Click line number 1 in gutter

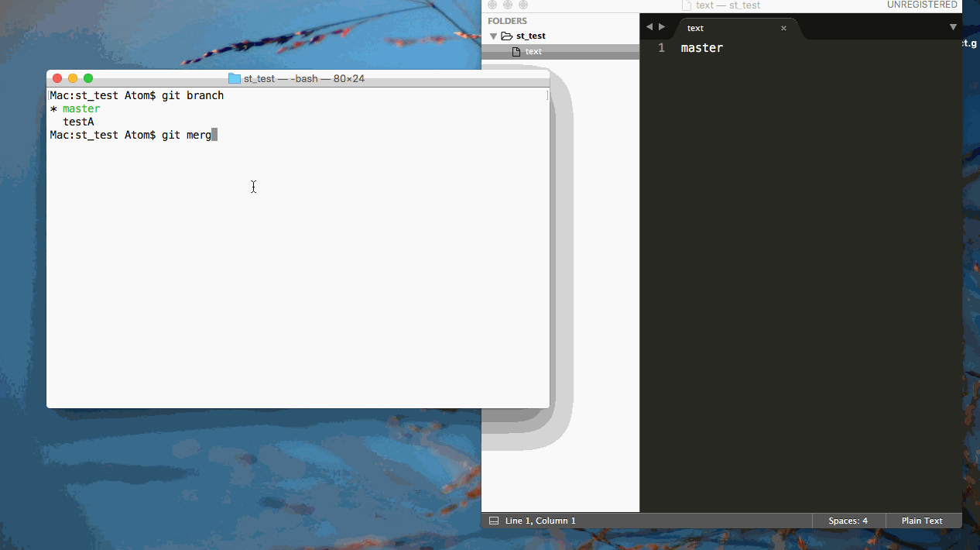click(661, 48)
